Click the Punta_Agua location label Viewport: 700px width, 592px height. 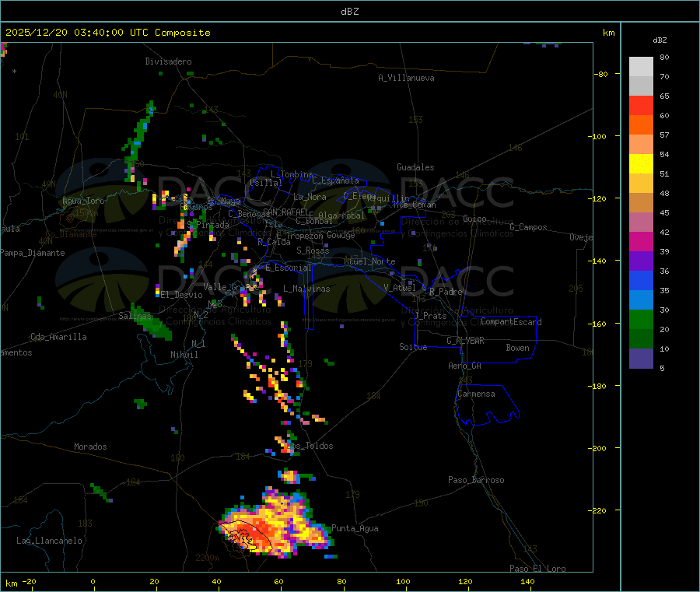click(355, 529)
